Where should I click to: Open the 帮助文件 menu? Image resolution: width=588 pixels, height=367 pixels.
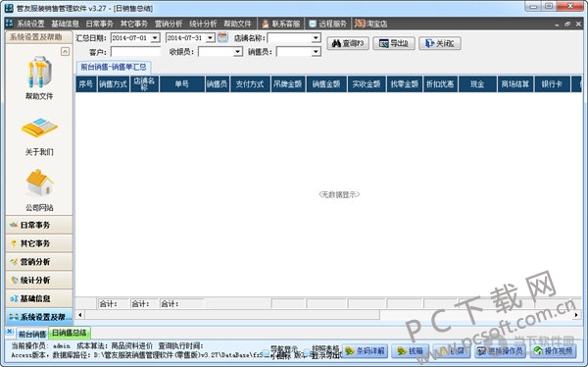point(237,24)
